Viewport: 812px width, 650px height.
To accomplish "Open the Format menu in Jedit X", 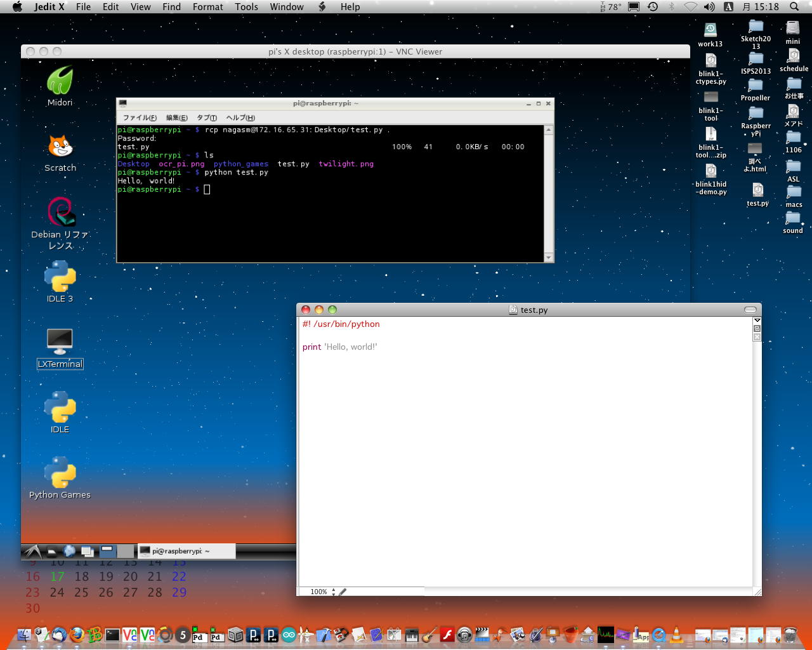I will tap(207, 7).
